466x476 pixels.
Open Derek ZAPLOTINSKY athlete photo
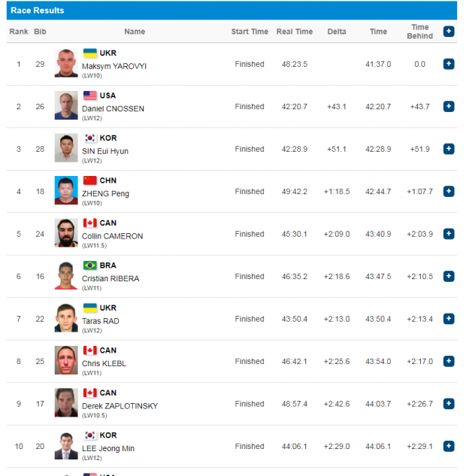click(x=66, y=404)
